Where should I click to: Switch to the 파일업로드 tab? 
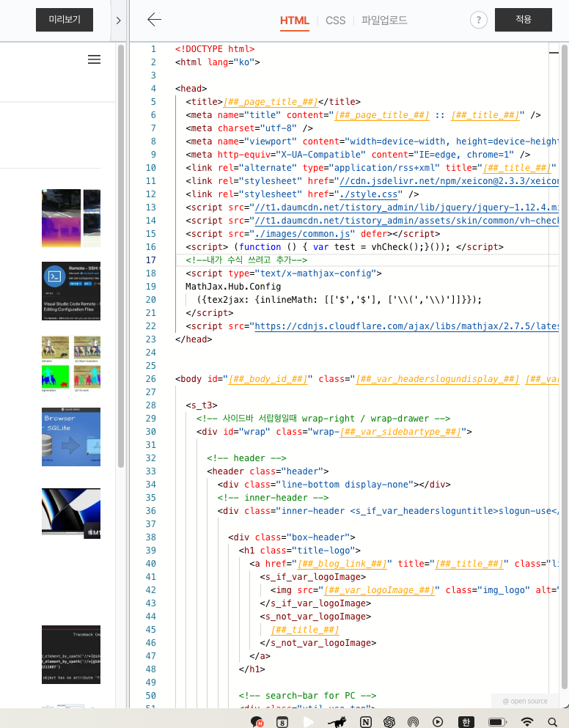(384, 20)
